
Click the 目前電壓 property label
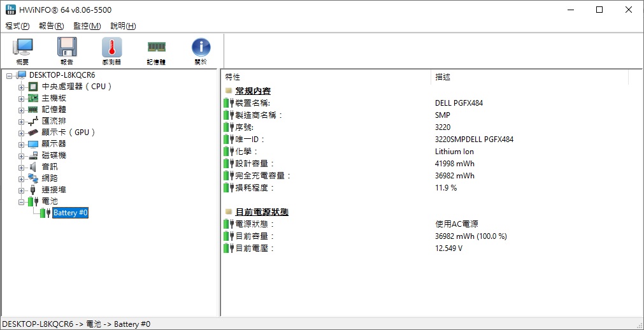(x=255, y=248)
